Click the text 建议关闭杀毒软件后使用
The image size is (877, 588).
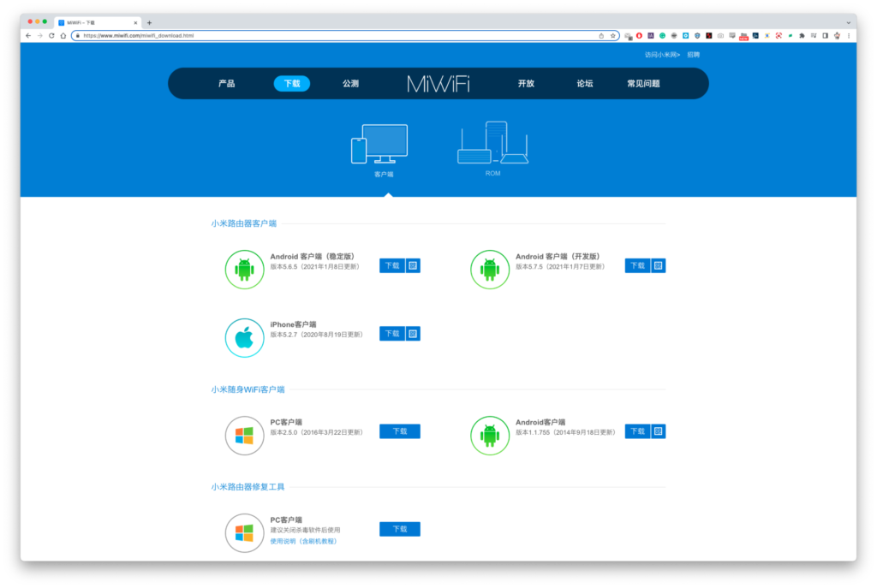click(x=306, y=530)
